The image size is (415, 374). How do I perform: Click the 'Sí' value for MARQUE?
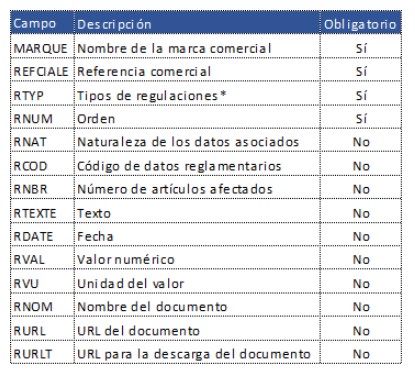coord(361,47)
